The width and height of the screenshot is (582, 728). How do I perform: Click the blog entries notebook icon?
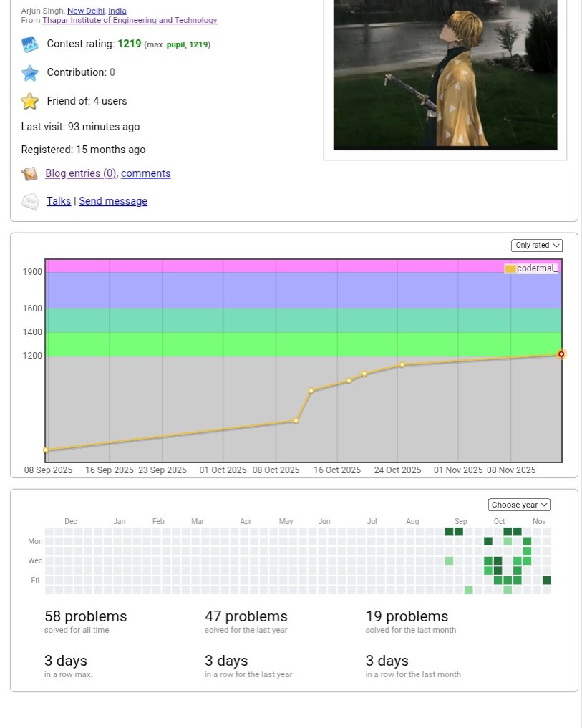coord(30,174)
